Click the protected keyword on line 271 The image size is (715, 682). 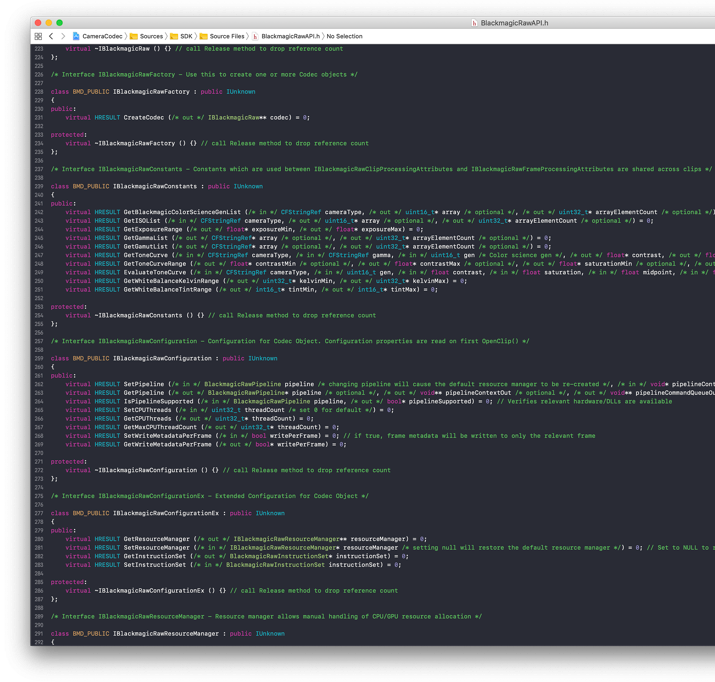point(69,462)
